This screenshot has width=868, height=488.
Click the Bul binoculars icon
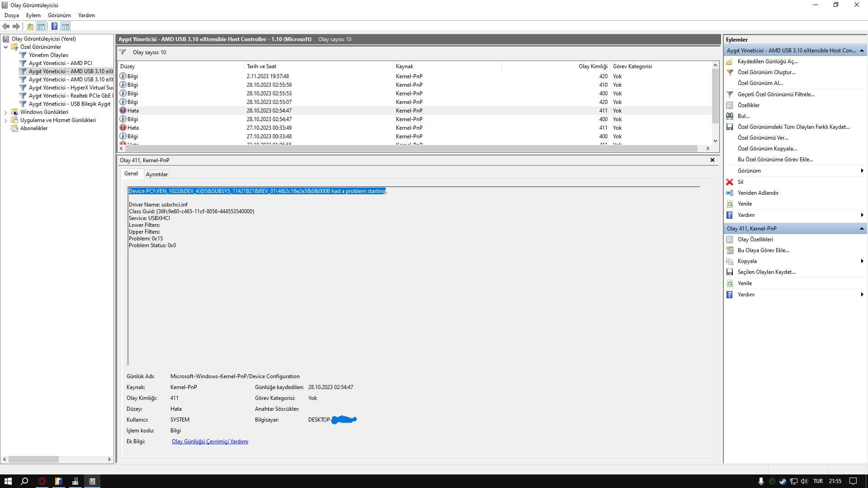(730, 116)
